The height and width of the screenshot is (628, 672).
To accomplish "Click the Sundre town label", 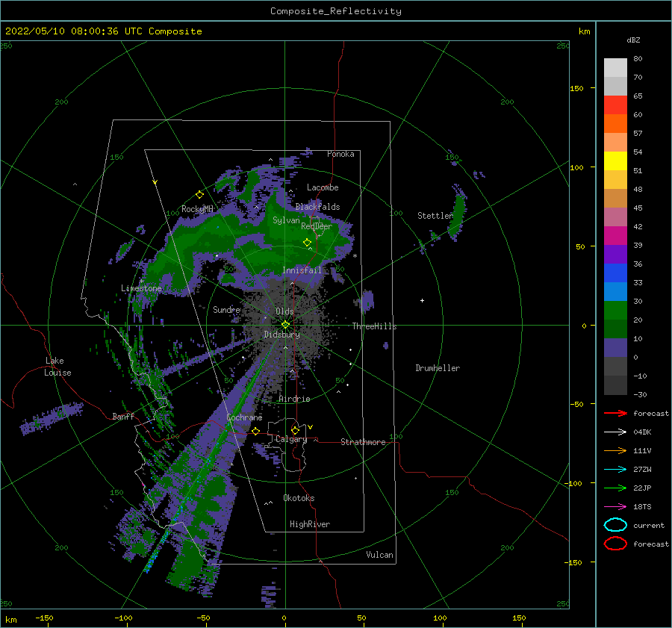I will point(226,310).
